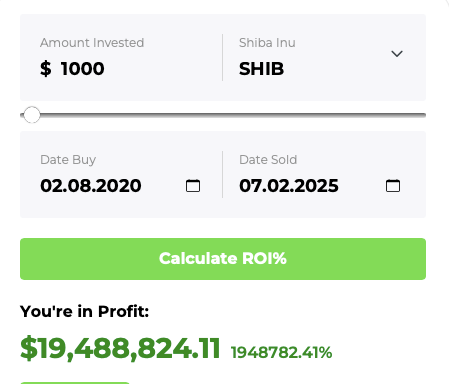Click the "Date Buy" label
Image resolution: width=449 pixels, height=384 pixels.
tap(68, 160)
